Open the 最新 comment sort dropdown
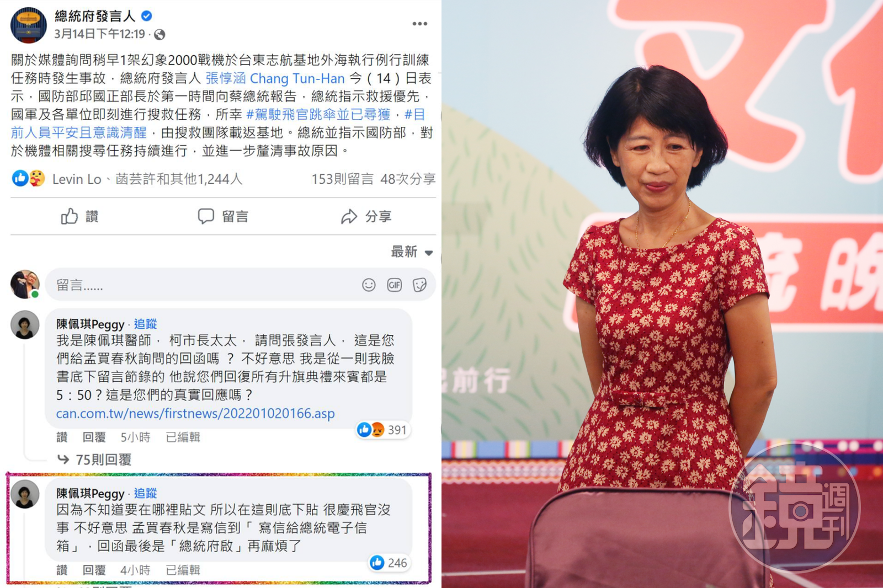Image resolution: width=883 pixels, height=588 pixels. [412, 252]
